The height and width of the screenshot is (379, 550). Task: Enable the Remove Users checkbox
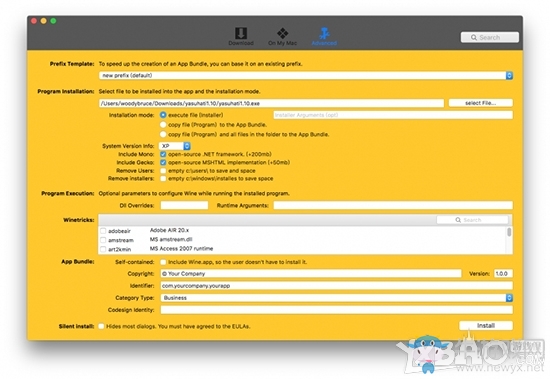(x=163, y=171)
